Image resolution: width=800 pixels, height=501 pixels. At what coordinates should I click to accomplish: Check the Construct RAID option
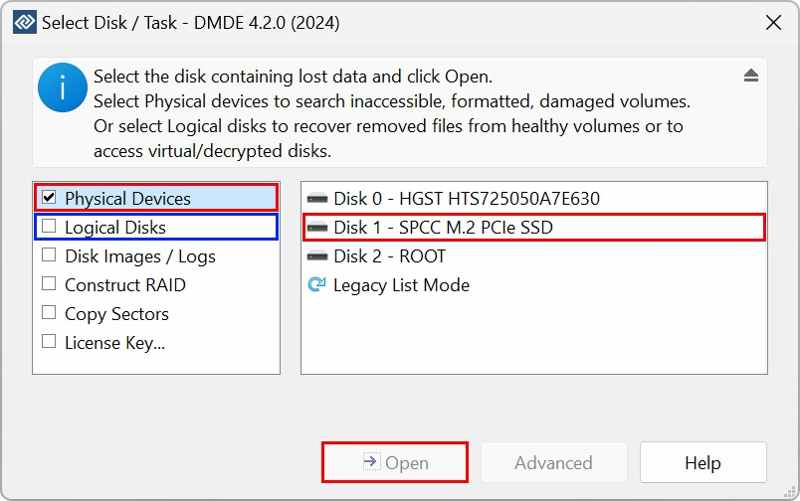pos(49,285)
